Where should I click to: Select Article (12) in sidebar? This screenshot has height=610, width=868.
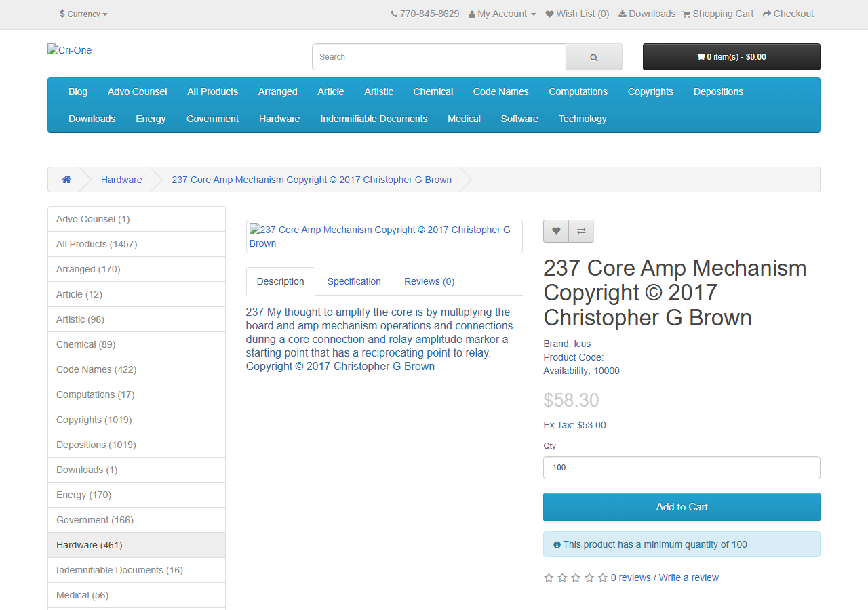point(136,294)
